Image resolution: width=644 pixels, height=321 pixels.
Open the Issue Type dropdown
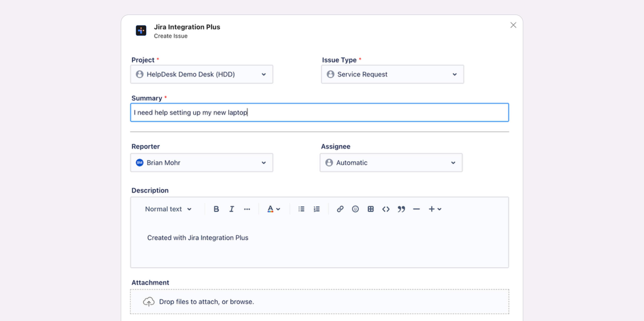392,74
